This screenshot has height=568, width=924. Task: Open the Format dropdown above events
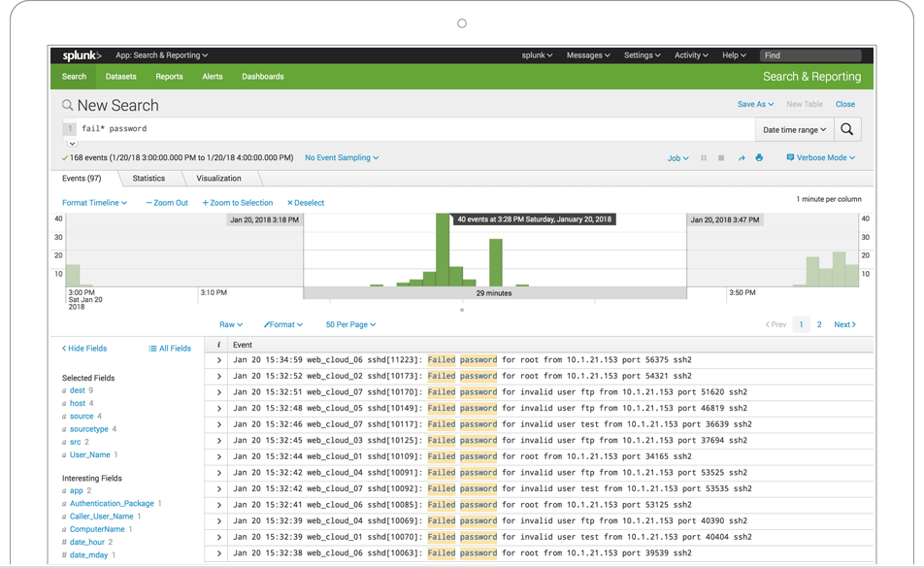coord(283,324)
